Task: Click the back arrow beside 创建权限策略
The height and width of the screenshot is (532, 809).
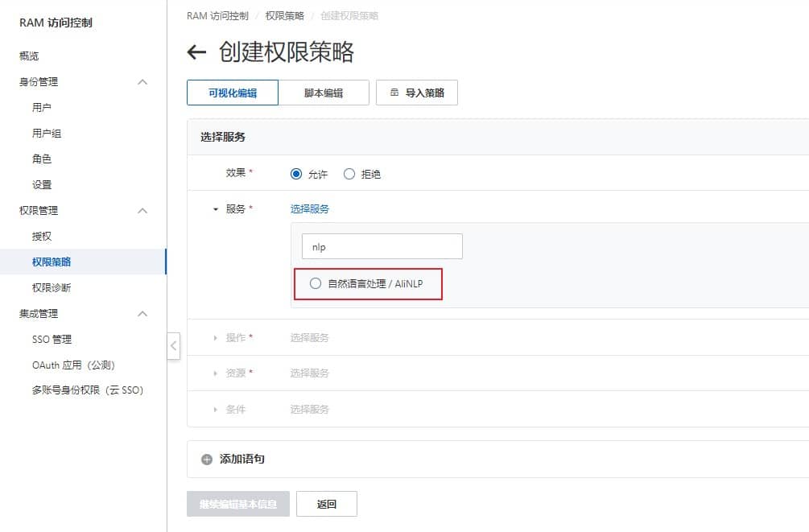Action: (196, 52)
